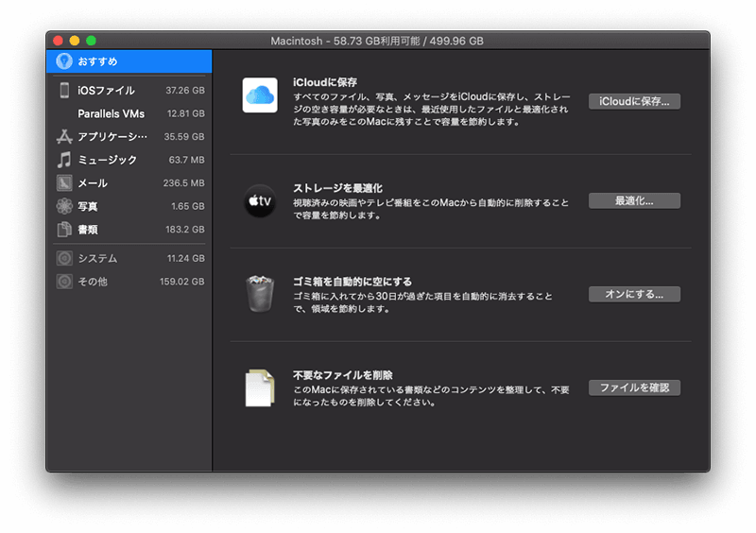Click the 写真 flower icon
The image size is (756, 533).
tap(64, 206)
